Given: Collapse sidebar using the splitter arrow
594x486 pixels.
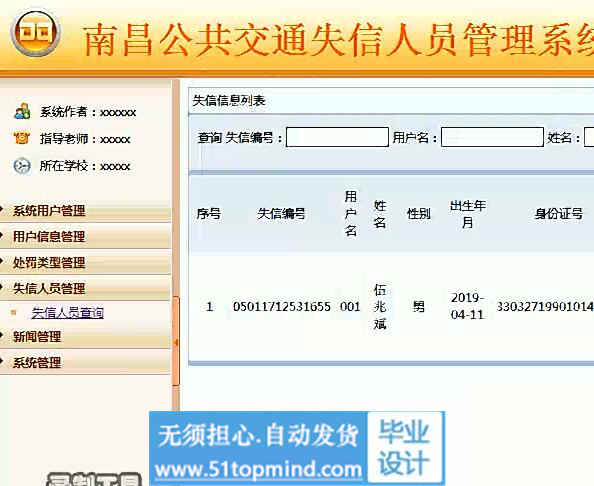Looking at the screenshot, I should 176,342.
